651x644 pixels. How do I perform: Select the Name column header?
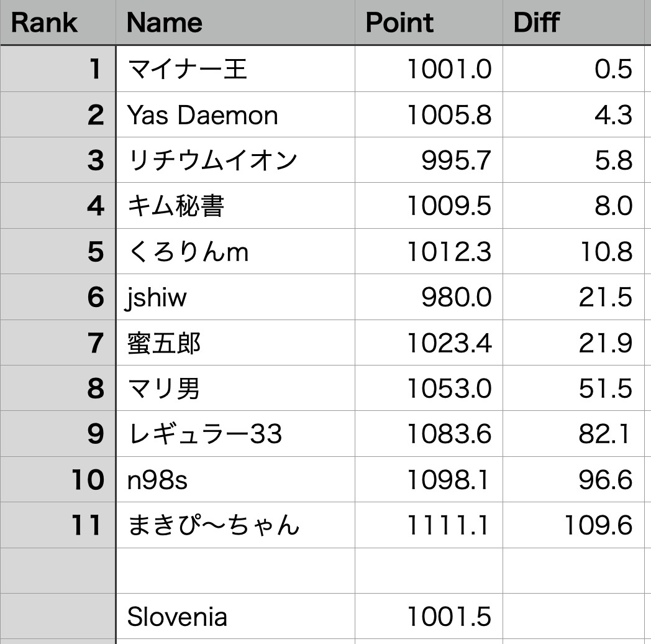tap(235, 23)
